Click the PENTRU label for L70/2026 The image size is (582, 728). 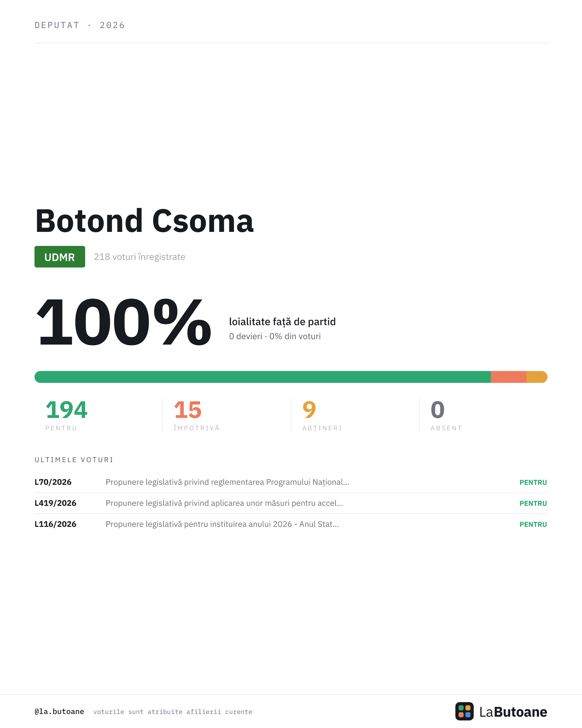[x=533, y=483]
